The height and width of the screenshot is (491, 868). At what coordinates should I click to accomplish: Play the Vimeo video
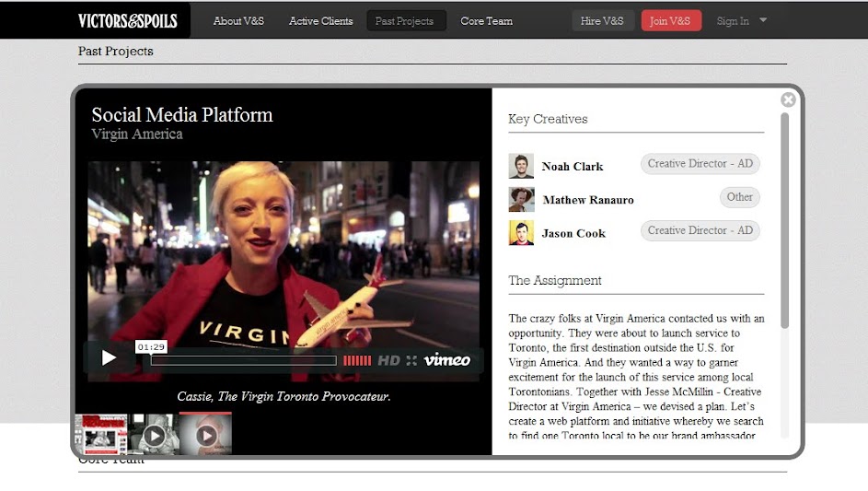109,357
